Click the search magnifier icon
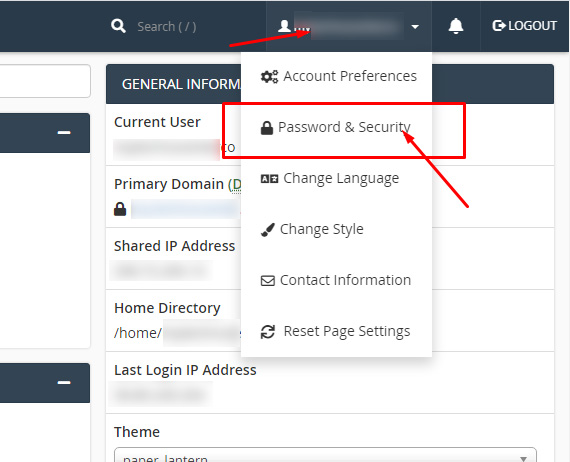Image resolution: width=570 pixels, height=462 pixels. (118, 26)
